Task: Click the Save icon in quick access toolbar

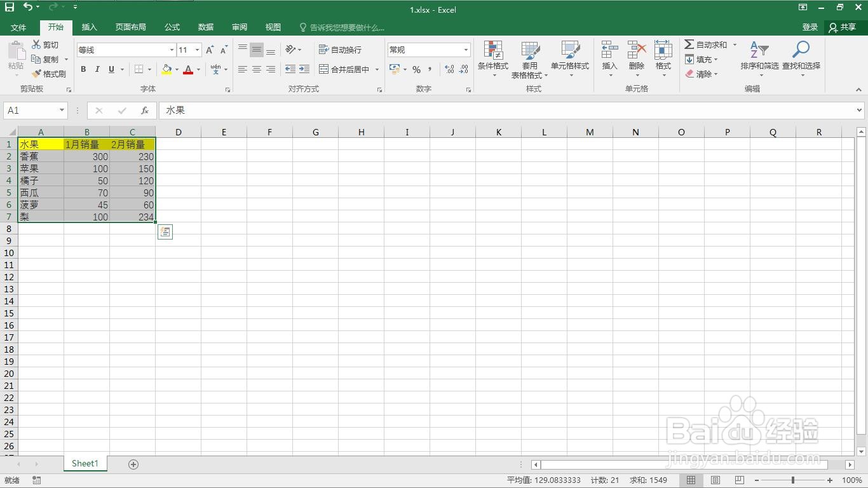Action: 10,7
